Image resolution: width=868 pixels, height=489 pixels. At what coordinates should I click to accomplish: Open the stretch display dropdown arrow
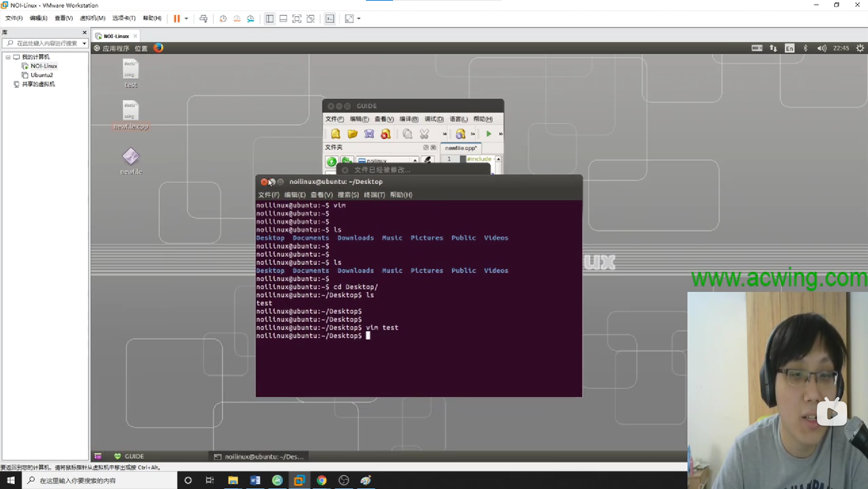tap(359, 19)
